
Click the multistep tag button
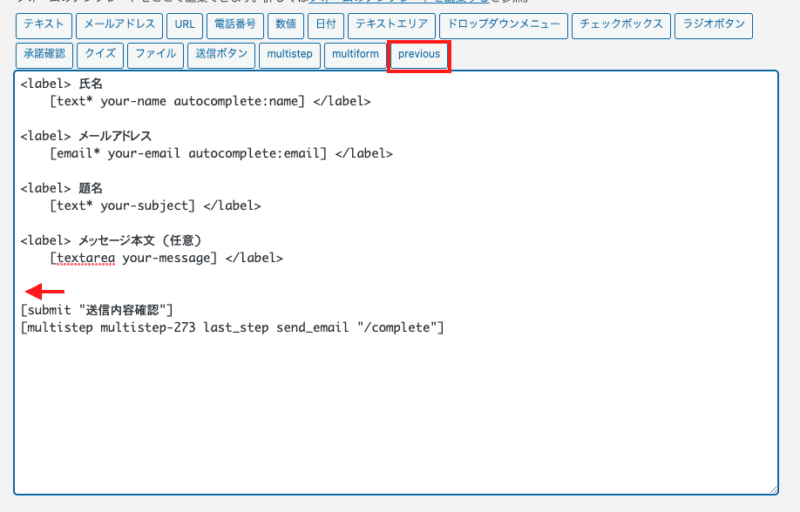(x=287, y=55)
